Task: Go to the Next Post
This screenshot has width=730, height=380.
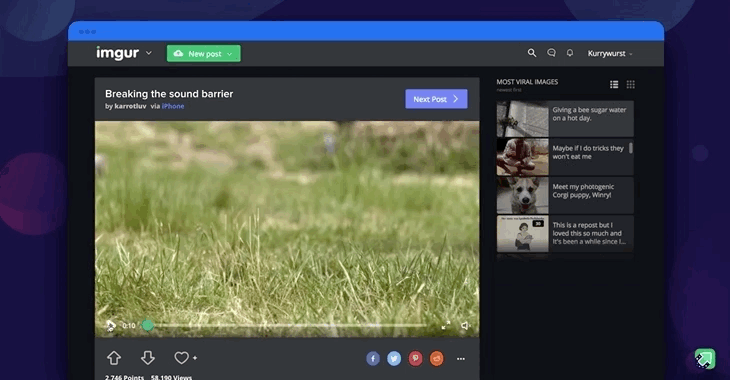Action: (x=436, y=99)
